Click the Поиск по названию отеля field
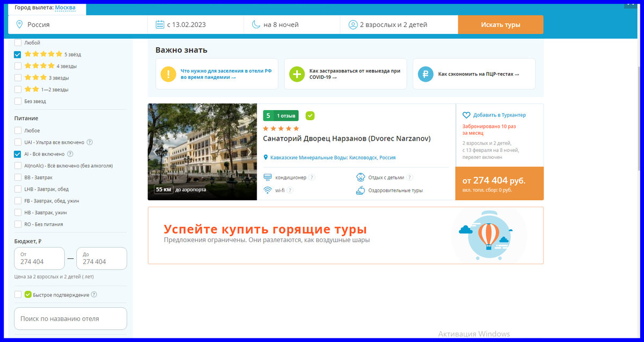 [71, 318]
